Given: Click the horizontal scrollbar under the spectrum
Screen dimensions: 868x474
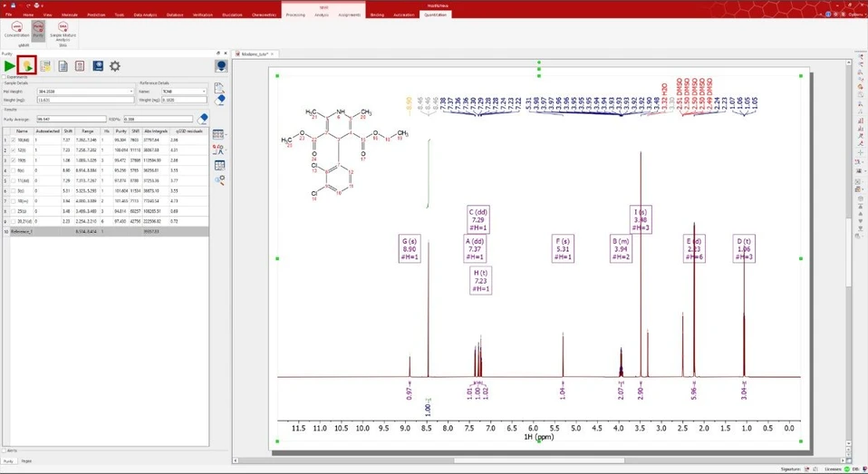Looking at the screenshot, I should pos(539,460).
